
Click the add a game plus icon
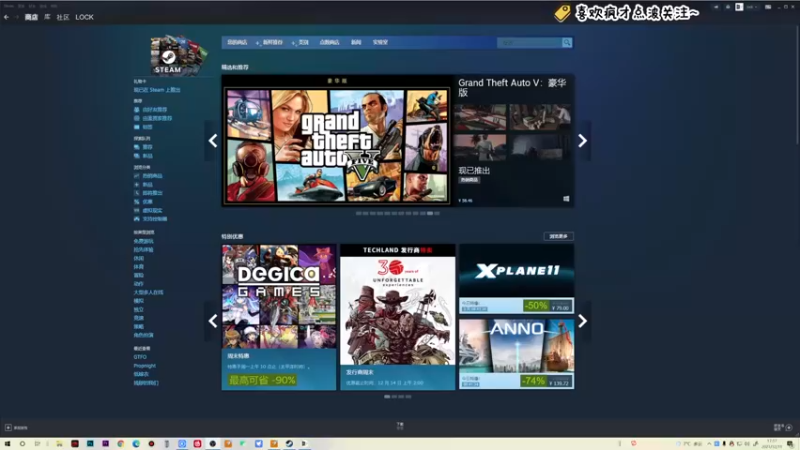(x=8, y=428)
